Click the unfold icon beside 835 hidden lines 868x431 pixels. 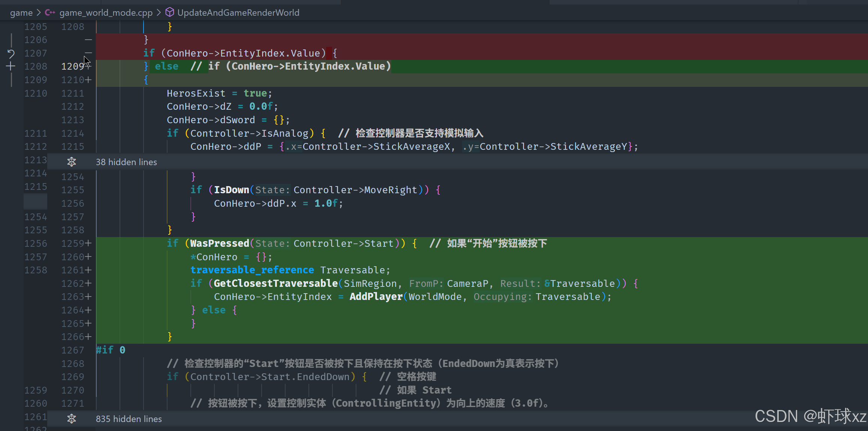point(72,419)
